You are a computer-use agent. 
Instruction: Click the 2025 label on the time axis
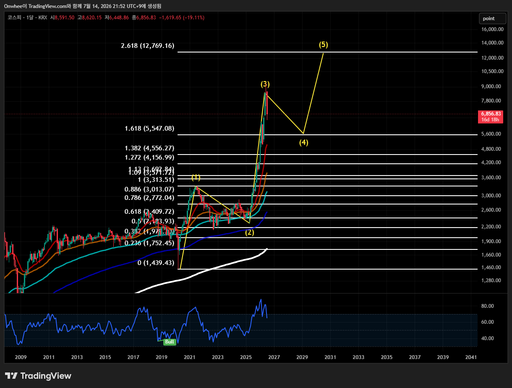[x=246, y=357]
